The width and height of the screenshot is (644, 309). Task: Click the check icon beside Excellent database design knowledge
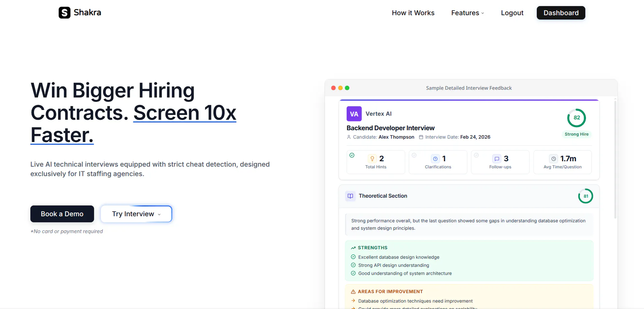[x=353, y=257]
